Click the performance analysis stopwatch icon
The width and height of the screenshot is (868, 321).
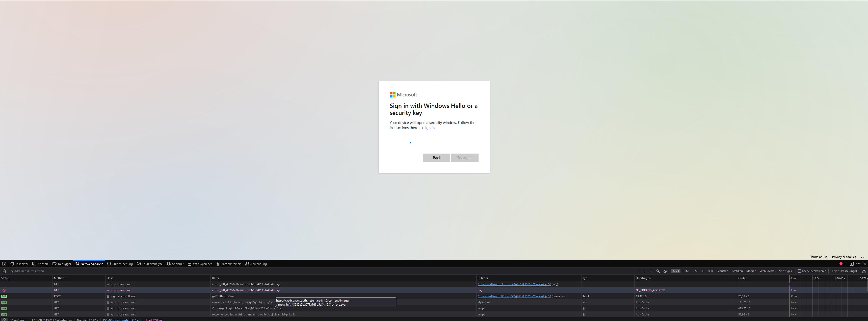click(4, 320)
